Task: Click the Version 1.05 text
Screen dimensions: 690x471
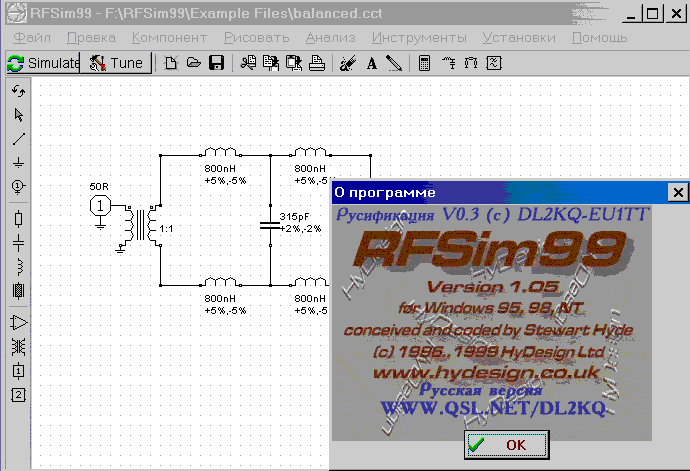Action: (x=493, y=287)
